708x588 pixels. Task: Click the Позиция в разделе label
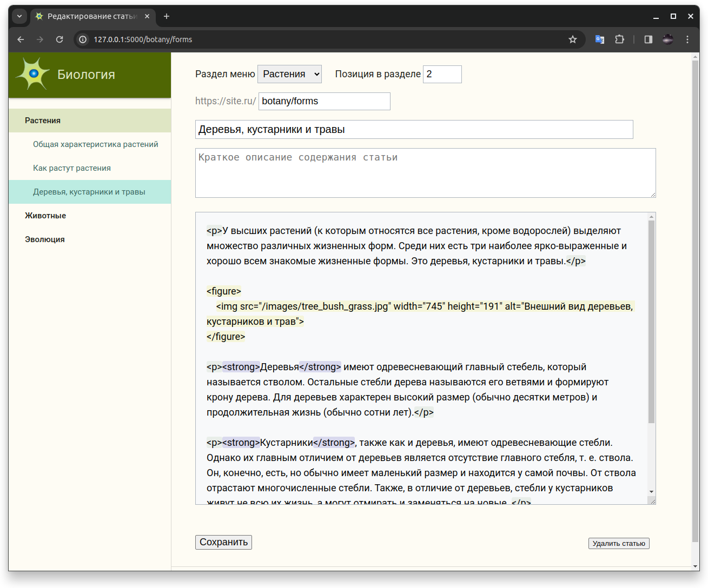(x=378, y=74)
